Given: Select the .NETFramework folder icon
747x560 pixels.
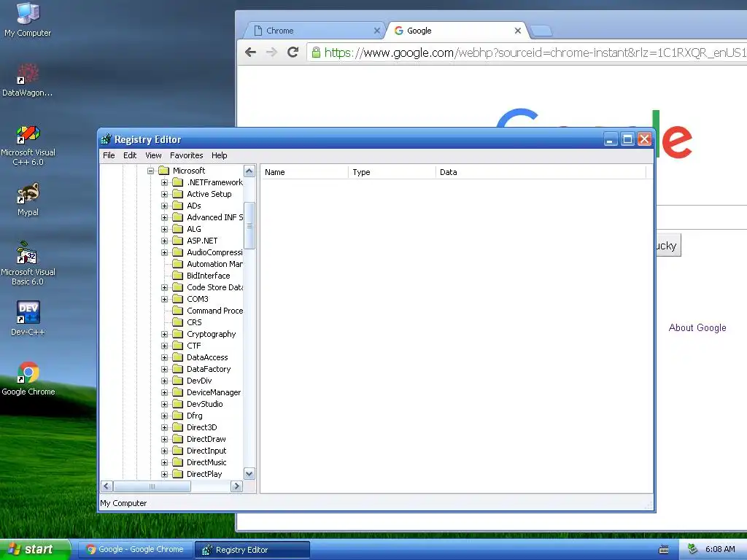Looking at the screenshot, I should 178,182.
